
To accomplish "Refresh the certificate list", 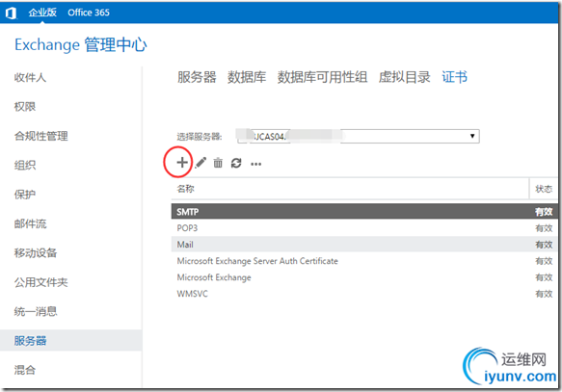I will (x=236, y=163).
